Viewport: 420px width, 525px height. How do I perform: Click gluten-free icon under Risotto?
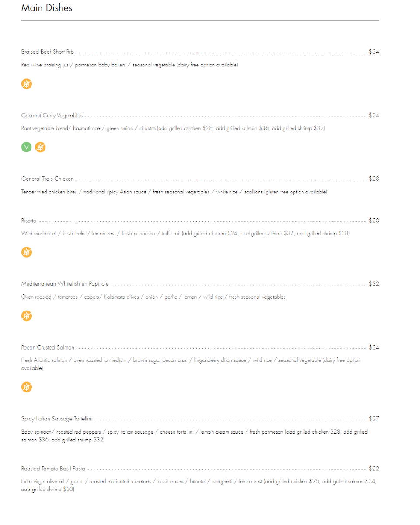tap(27, 252)
